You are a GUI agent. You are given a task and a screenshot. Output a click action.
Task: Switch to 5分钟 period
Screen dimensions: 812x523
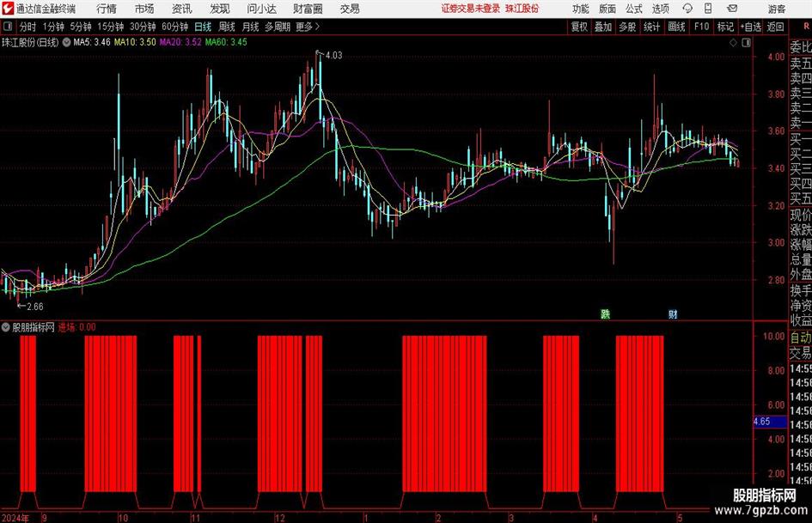pos(81,27)
